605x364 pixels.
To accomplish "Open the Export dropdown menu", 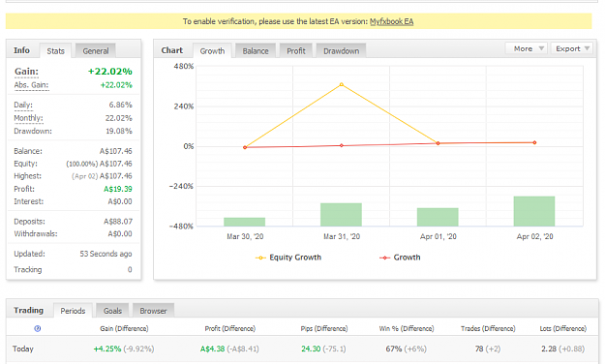I will click(572, 48).
